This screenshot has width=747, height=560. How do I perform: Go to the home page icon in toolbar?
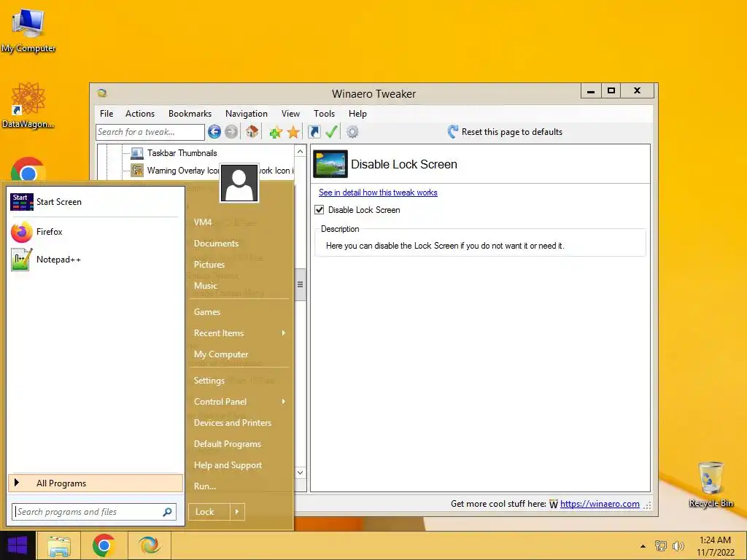pyautogui.click(x=252, y=131)
